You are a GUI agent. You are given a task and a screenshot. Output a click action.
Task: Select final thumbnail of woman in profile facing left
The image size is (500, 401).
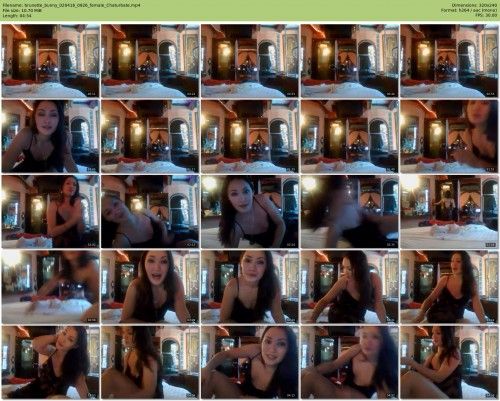(449, 362)
